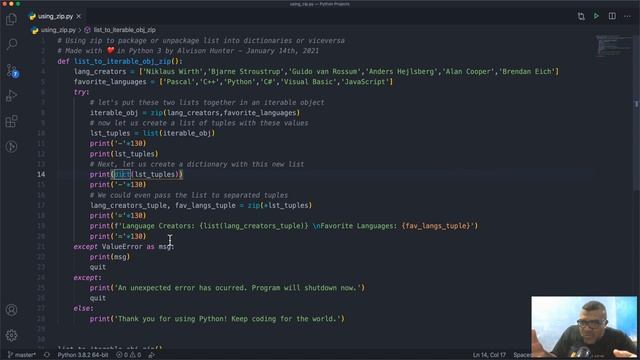Click lst_tuples assignment on line 10

[152, 133]
